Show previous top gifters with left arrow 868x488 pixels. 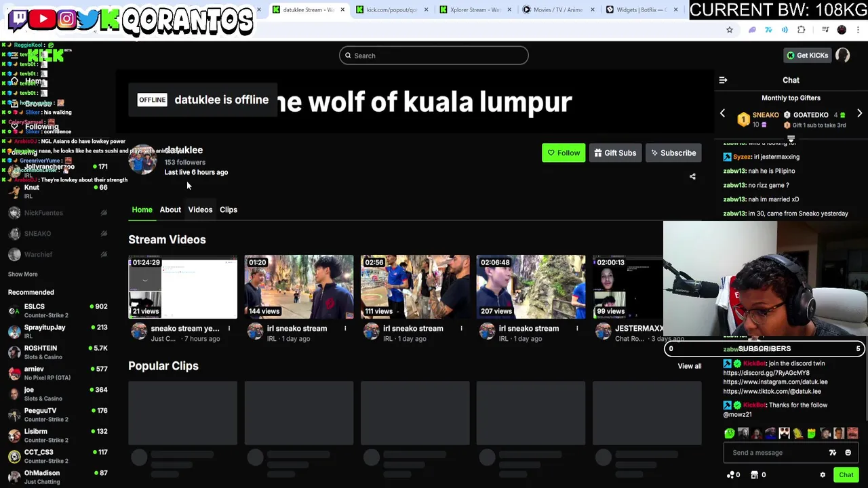(722, 114)
